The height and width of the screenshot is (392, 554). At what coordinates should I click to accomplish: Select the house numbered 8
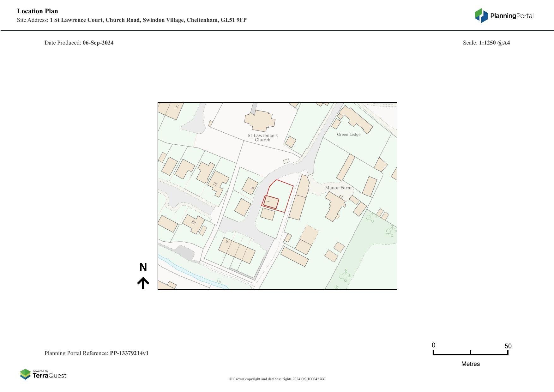pos(250,186)
